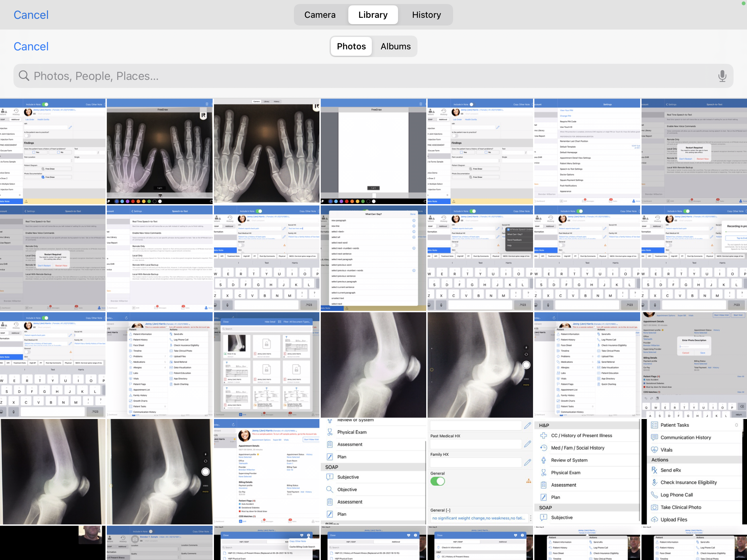Select the Cache Billing Code Search screenshot
This screenshot has width=747, height=560.
pyautogui.click(x=266, y=543)
